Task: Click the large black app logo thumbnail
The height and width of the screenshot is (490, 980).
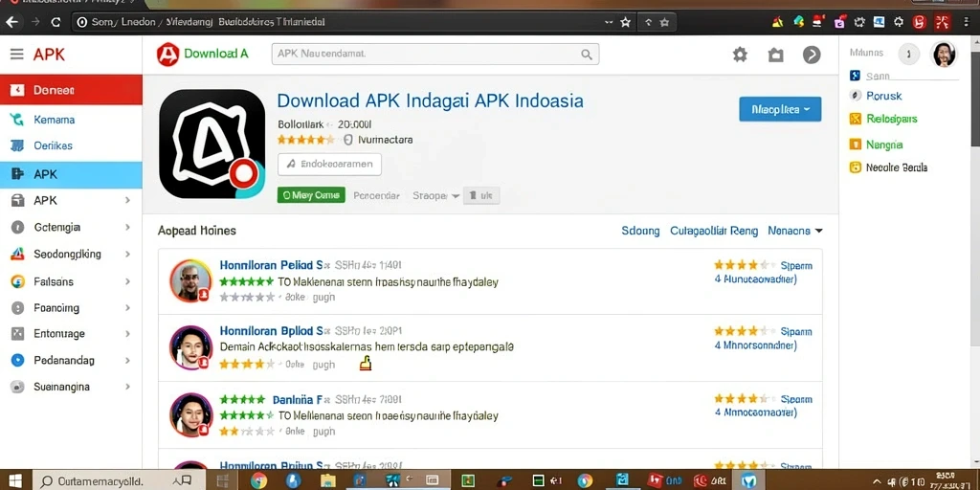Action: click(212, 144)
